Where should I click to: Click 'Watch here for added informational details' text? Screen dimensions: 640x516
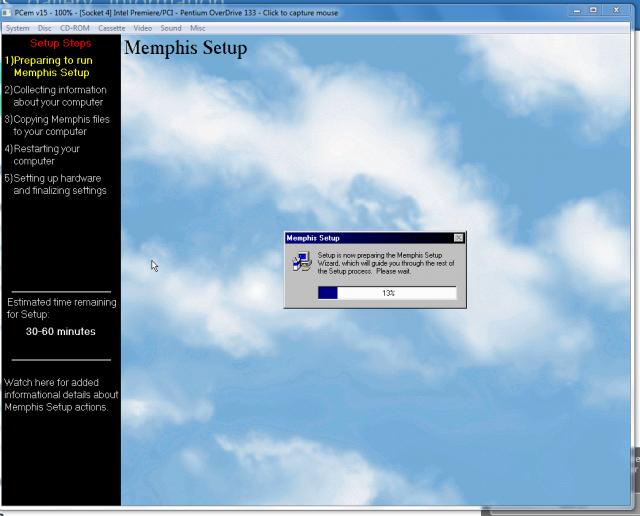coord(61,395)
